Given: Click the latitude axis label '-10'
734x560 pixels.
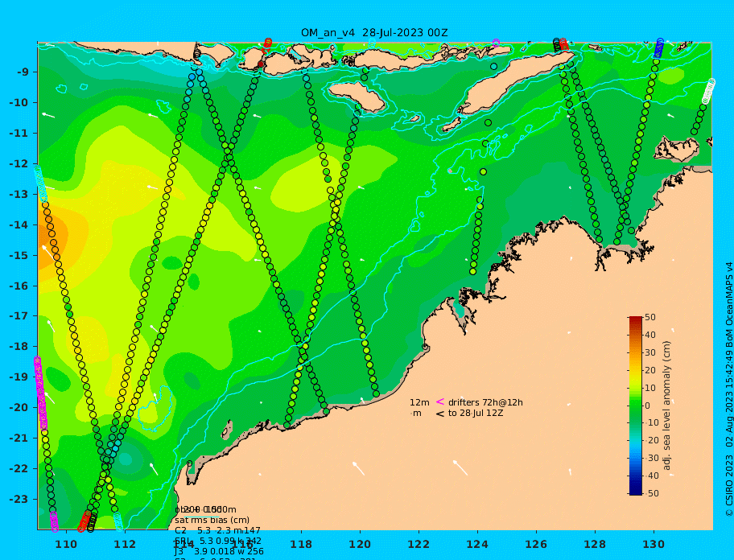Looking at the screenshot, I should click(x=19, y=102).
